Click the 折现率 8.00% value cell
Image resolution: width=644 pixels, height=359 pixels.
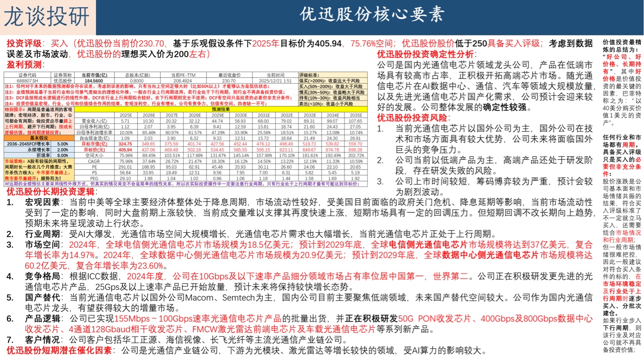(63, 155)
